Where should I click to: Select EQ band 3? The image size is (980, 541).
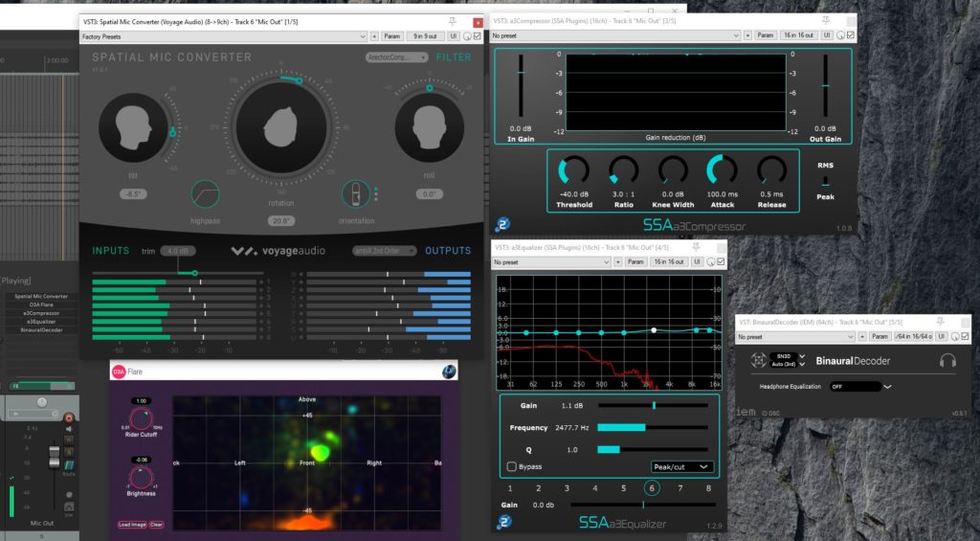coord(567,487)
